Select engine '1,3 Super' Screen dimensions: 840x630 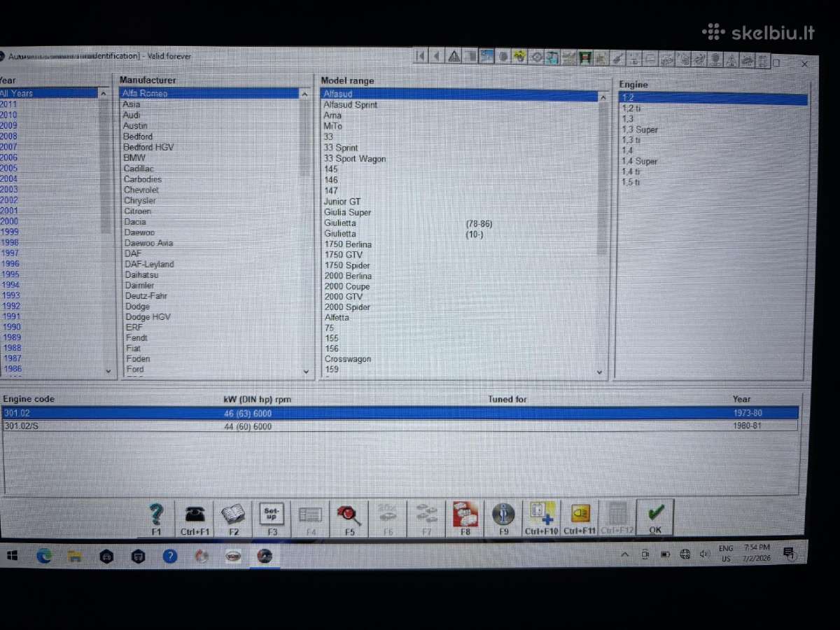pyautogui.click(x=640, y=129)
